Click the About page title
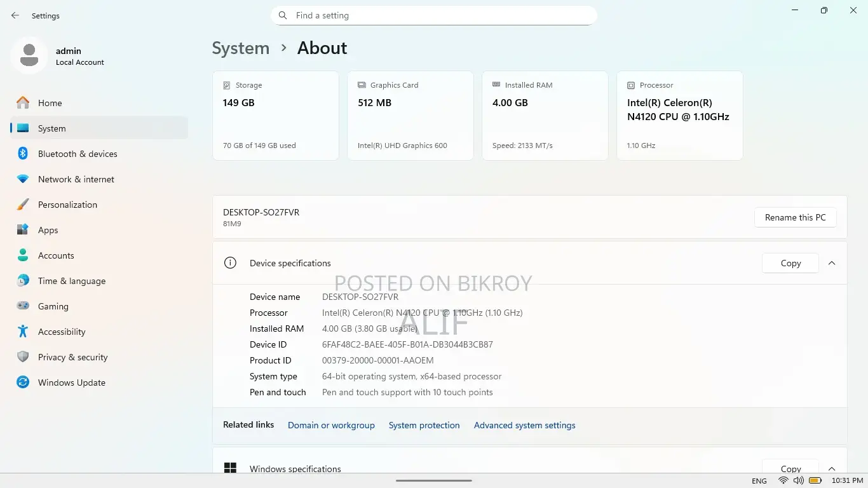The height and width of the screenshot is (488, 868). pyautogui.click(x=322, y=48)
